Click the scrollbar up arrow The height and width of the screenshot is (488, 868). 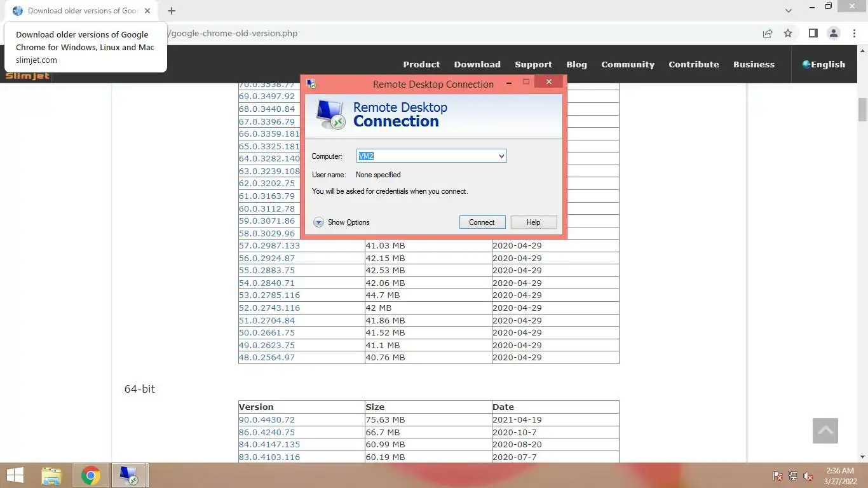point(862,50)
